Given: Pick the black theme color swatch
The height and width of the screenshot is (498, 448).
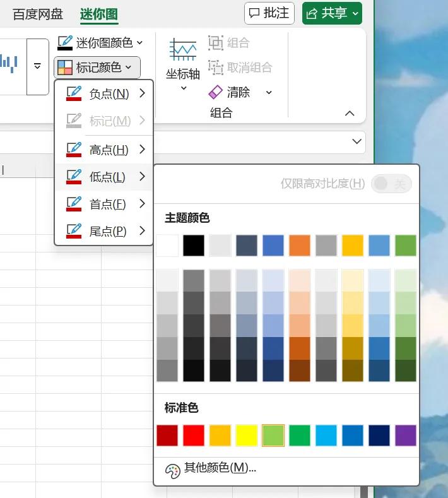Looking at the screenshot, I should coord(194,246).
